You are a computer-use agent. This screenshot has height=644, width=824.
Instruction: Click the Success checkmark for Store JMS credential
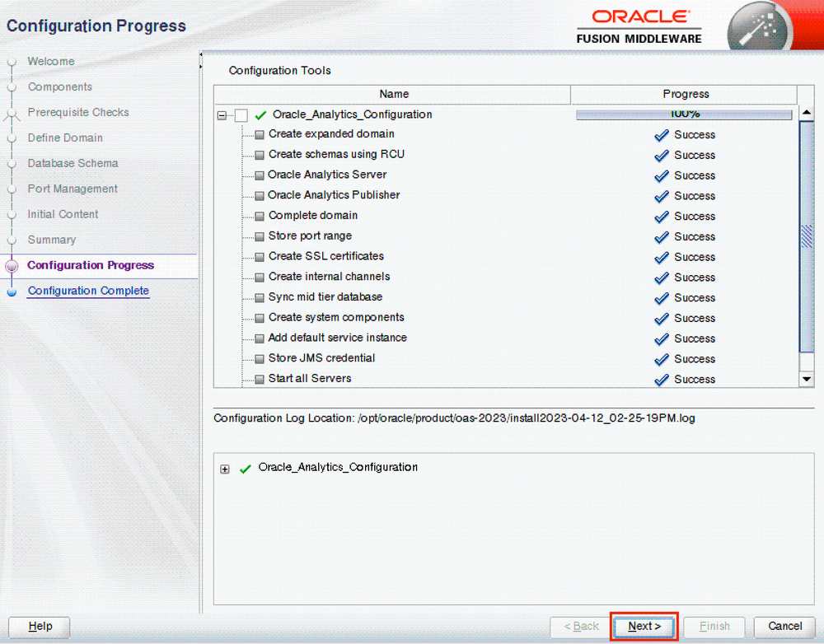[662, 359]
